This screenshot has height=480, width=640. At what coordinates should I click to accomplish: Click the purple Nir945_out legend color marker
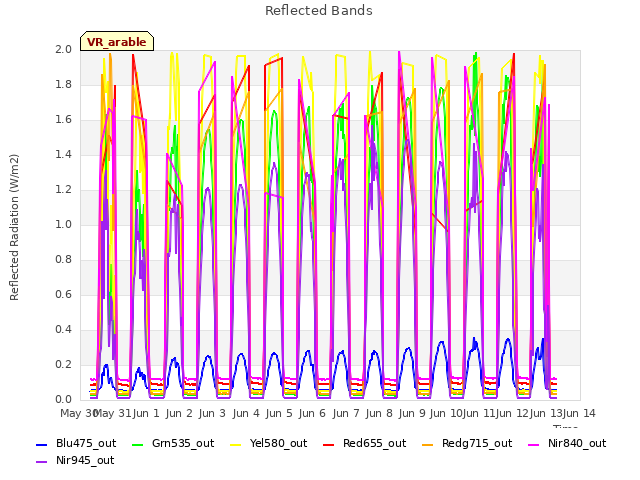(x=42, y=462)
